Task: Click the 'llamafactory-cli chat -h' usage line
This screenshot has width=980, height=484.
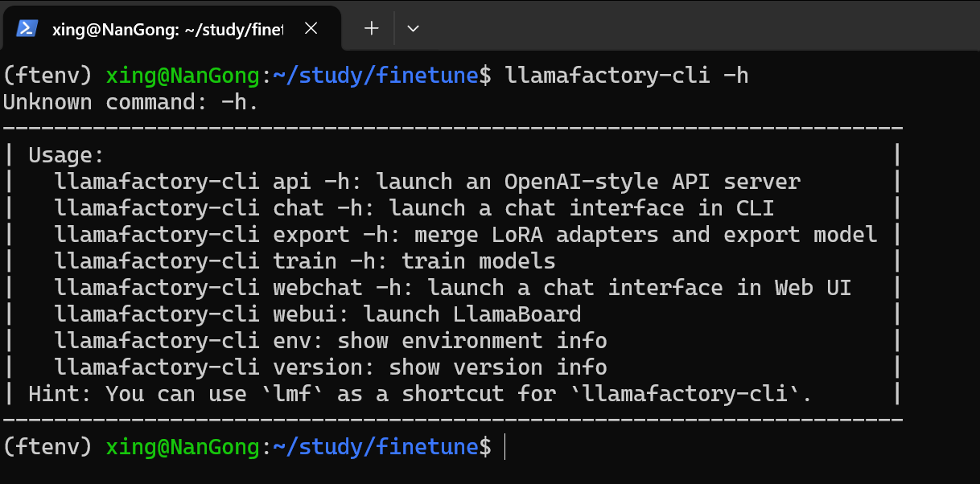Action: click(x=414, y=208)
